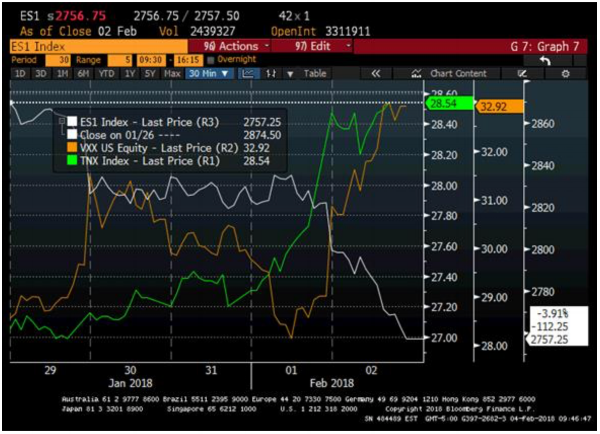Click the red 2756.75 last price
600x434 pixels.
[80, 16]
